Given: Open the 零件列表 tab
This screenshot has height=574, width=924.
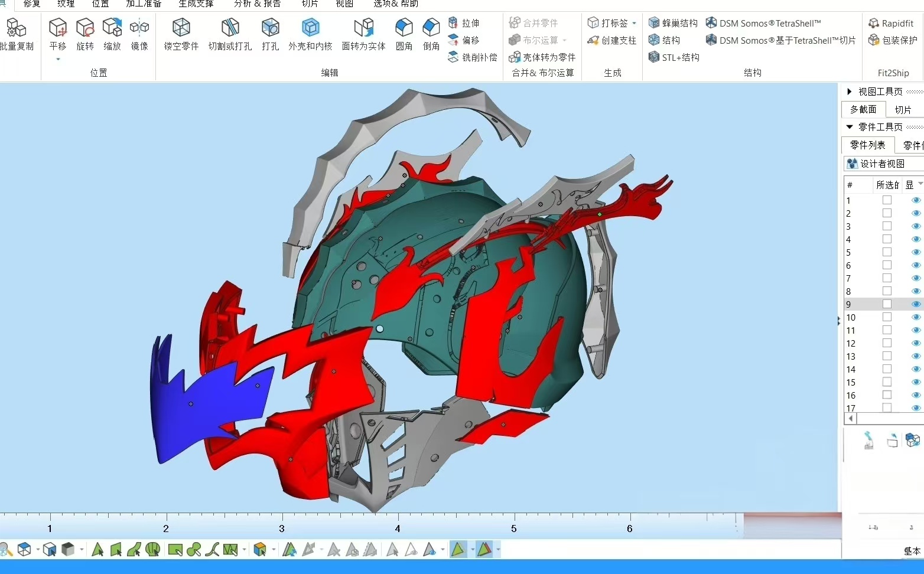Looking at the screenshot, I should pos(867,145).
